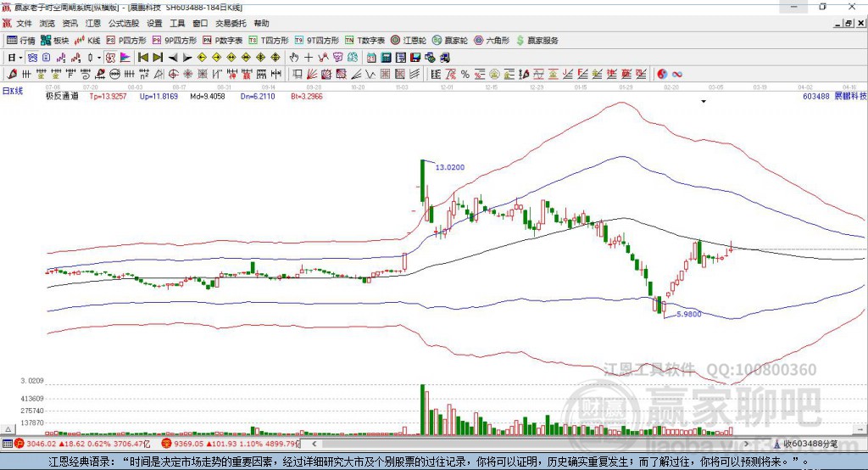Click the 13.0200 high price label
Screen dimensions: 868x470
450,167
